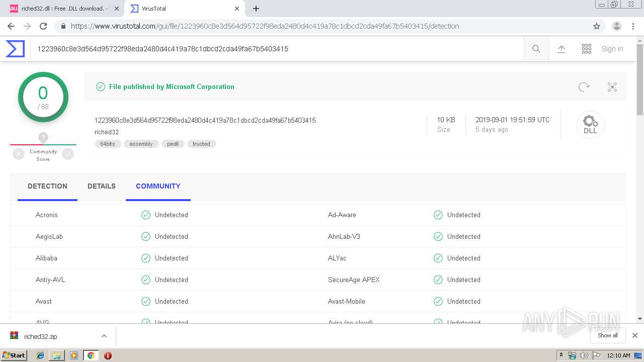View the site security lock icon
644x362 pixels.
tap(63, 26)
